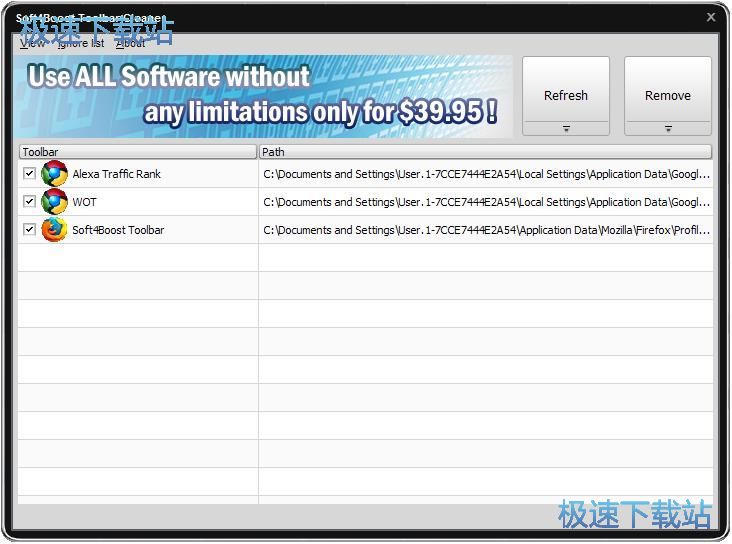Select the Alexa Traffic Rank row name
The height and width of the screenshot is (544, 732).
(116, 174)
